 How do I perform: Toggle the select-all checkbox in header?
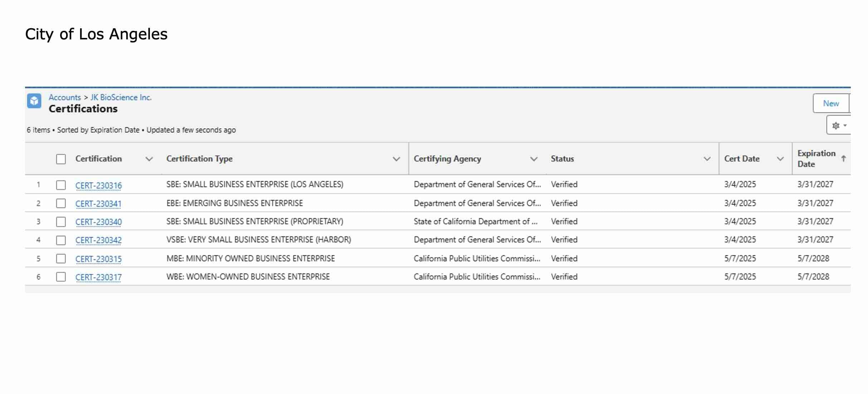point(61,159)
